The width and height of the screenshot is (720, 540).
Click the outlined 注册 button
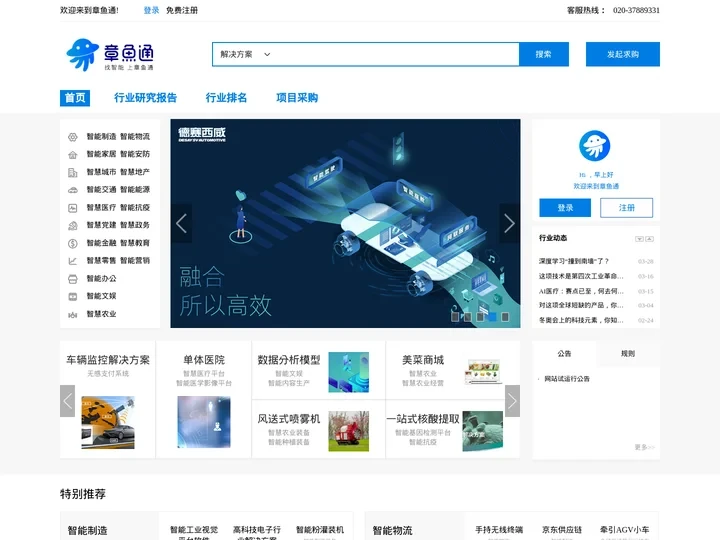pos(626,208)
